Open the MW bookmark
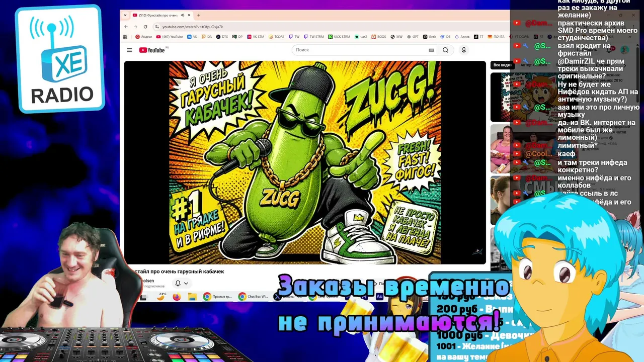 (396, 37)
